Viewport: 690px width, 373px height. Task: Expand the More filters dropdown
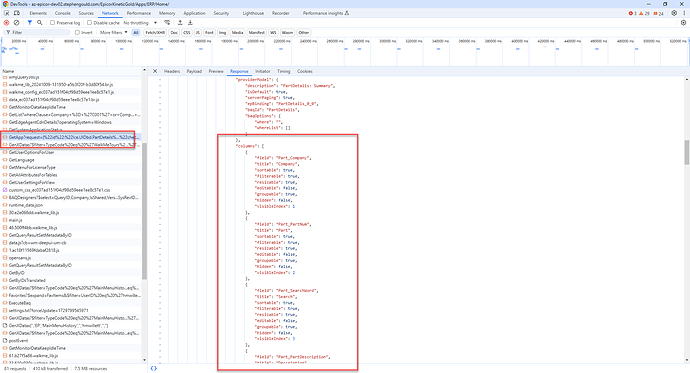tap(114, 33)
